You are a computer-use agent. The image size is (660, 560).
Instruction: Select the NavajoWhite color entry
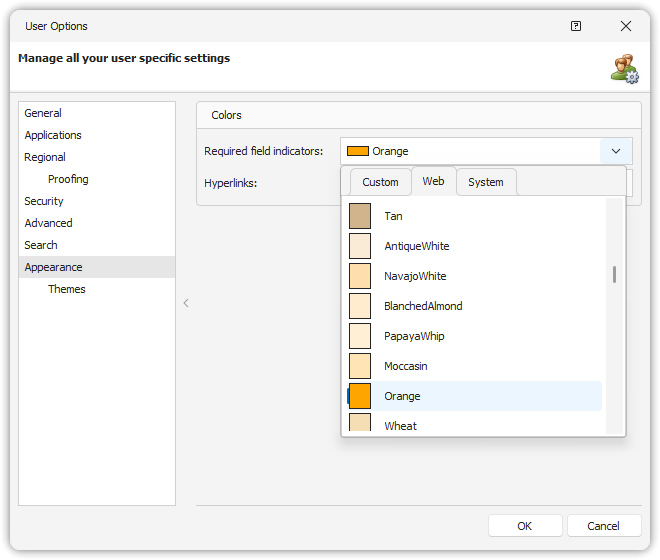[x=415, y=276]
